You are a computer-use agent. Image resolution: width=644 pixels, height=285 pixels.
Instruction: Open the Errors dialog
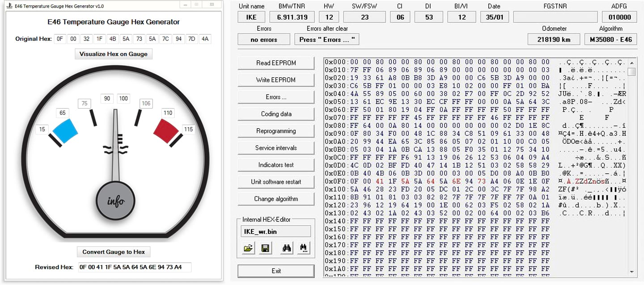click(276, 96)
